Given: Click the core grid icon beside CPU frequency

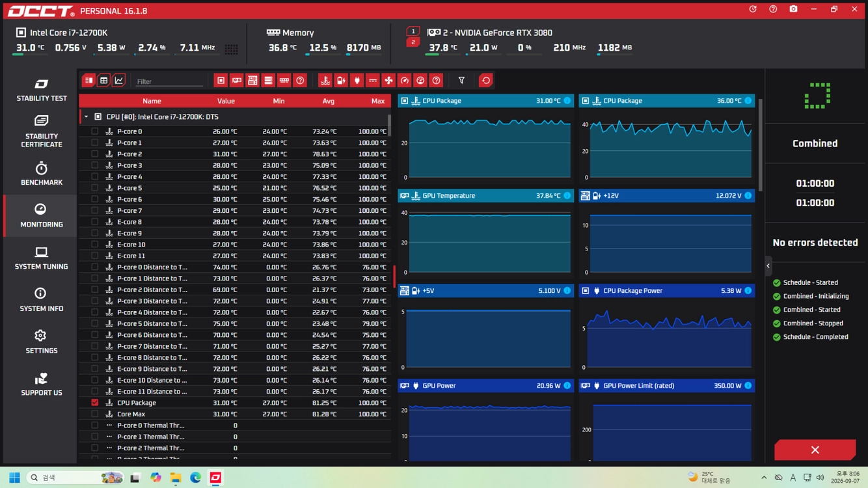Looking at the screenshot, I should click(x=231, y=49).
